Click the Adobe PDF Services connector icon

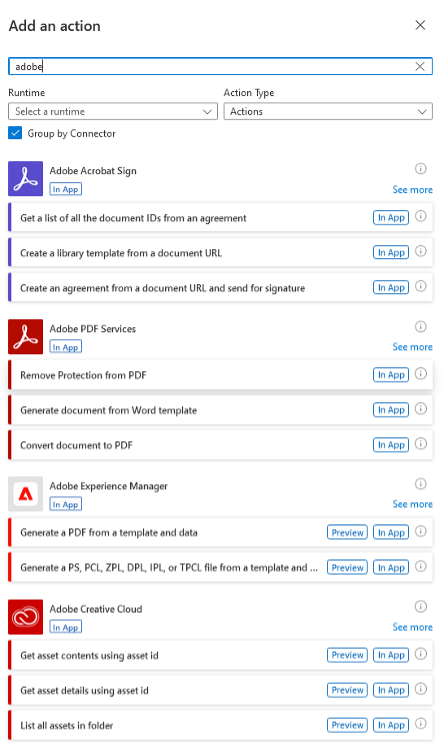click(25, 336)
